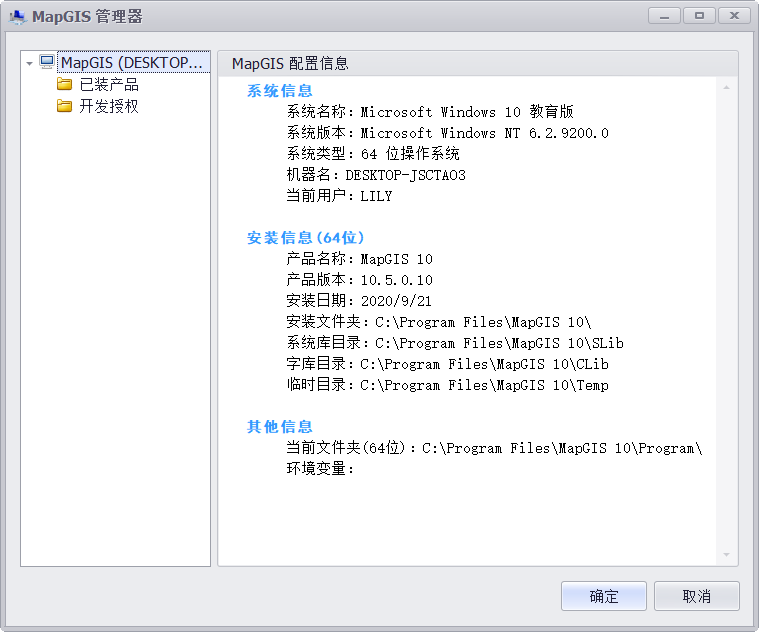Click the 系统信息 section heading

coord(280,90)
